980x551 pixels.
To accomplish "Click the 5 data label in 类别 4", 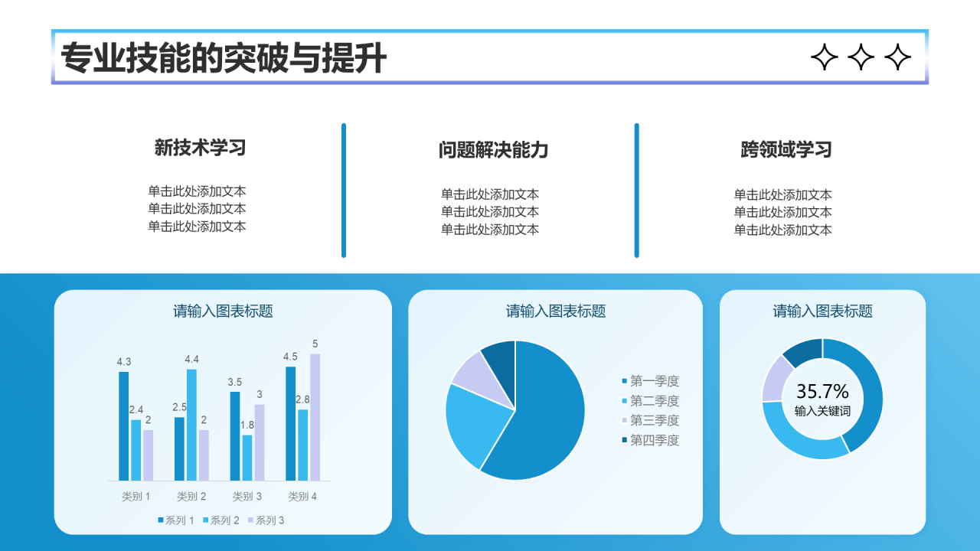I will (x=315, y=344).
